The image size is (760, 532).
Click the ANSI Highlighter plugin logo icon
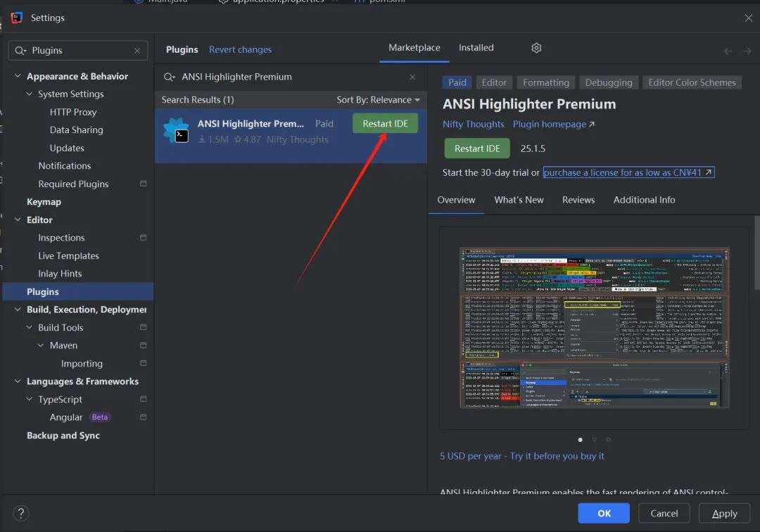(176, 131)
